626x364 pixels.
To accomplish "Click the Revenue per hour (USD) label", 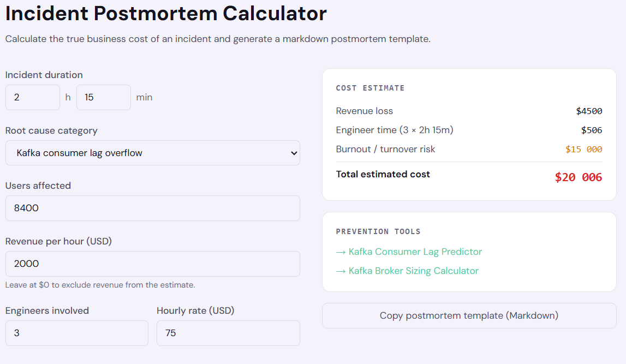I will [x=59, y=241].
